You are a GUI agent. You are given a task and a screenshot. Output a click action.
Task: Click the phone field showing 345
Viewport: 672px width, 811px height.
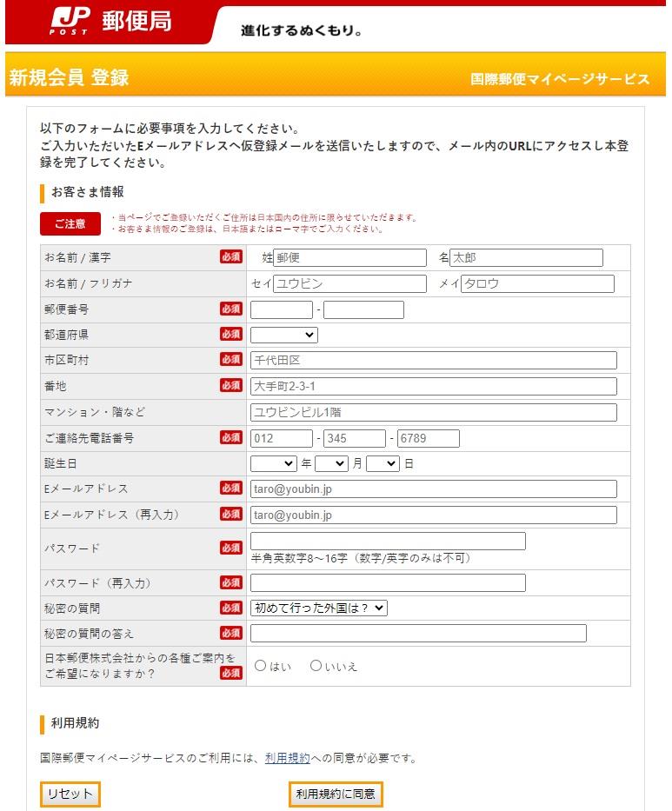coord(355,438)
